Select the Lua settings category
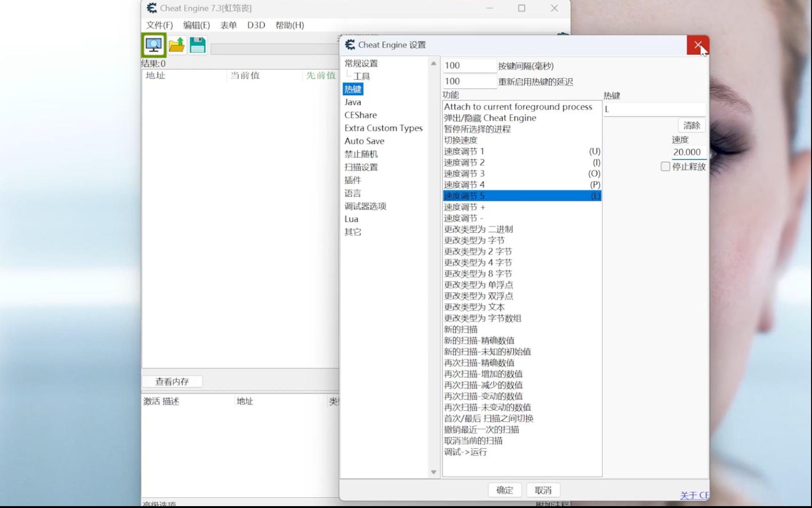This screenshot has width=812, height=508. [x=351, y=219]
